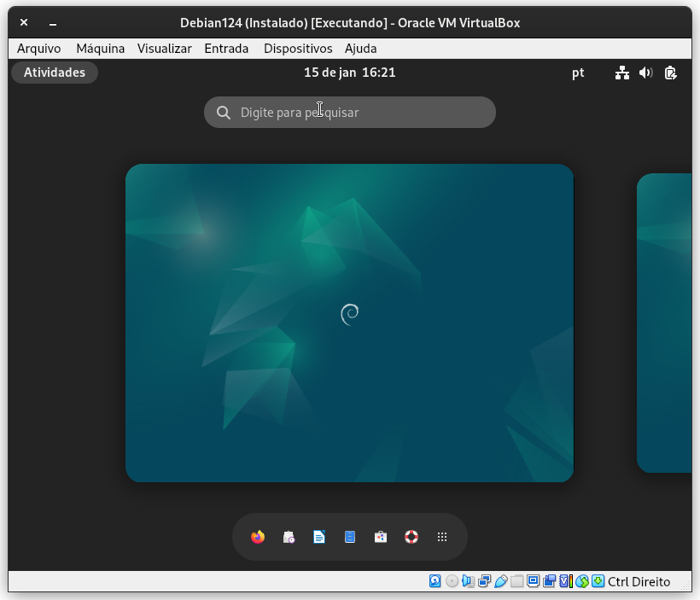The height and width of the screenshot is (600, 700).
Task: Click the network adapter status icon
Action: pyautogui.click(x=484, y=581)
